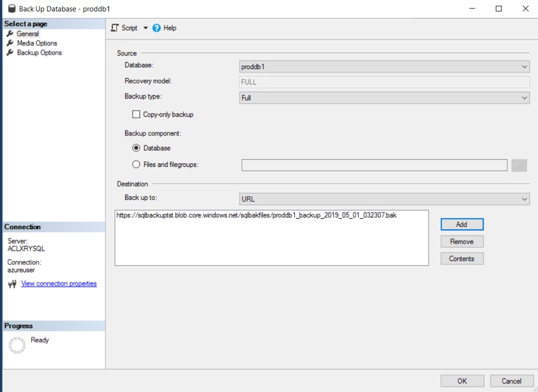538x392 pixels.
Task: Click the database icon in the title bar
Action: (x=10, y=9)
